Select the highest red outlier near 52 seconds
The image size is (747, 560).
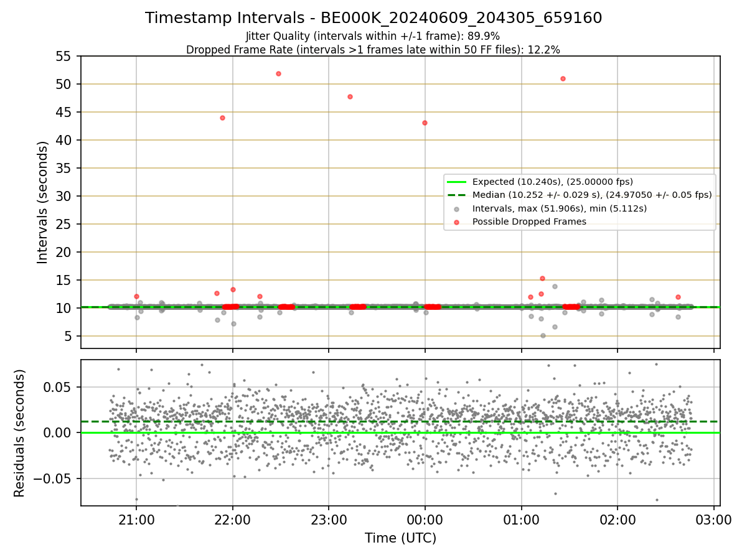278,73
